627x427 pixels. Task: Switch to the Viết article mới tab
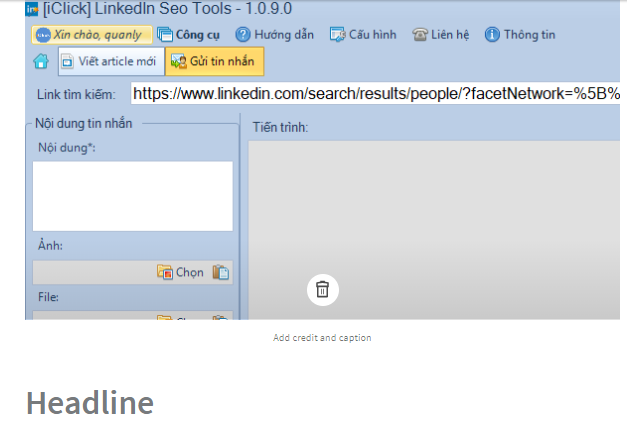coord(111,61)
